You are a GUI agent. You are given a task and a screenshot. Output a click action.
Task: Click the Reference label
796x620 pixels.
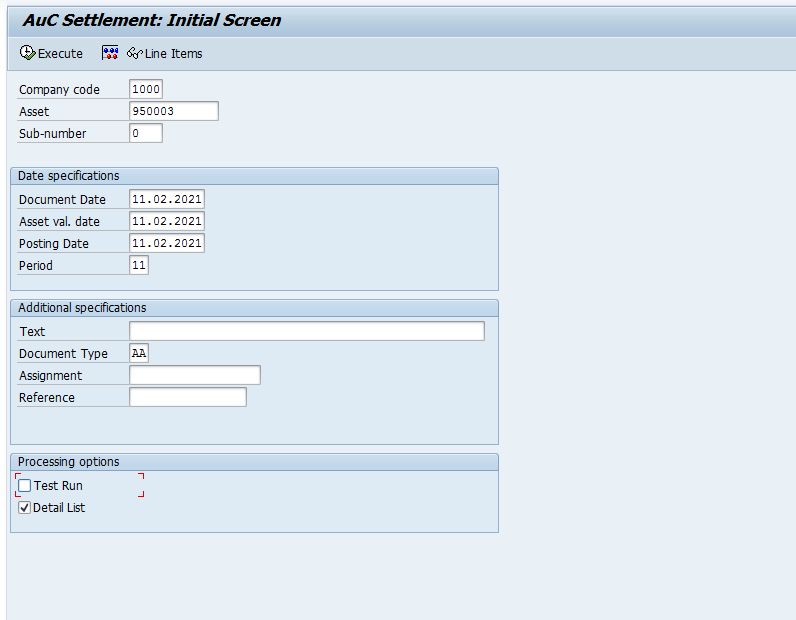tap(46, 398)
